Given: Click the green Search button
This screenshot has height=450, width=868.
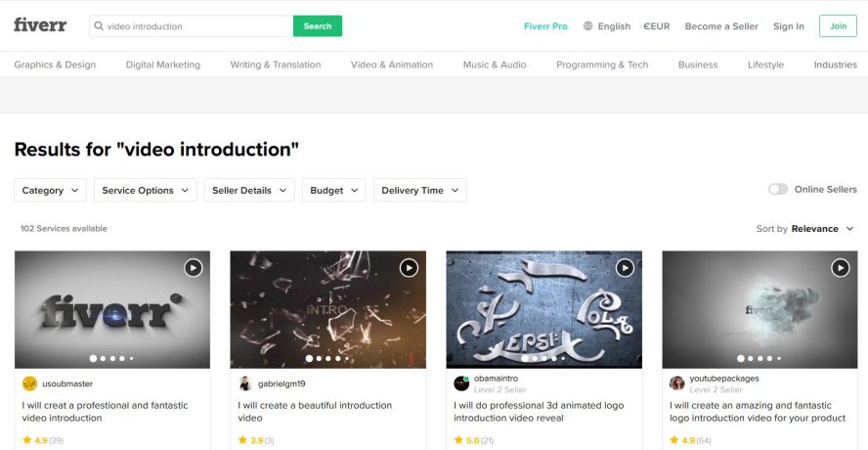Looking at the screenshot, I should click(x=318, y=26).
